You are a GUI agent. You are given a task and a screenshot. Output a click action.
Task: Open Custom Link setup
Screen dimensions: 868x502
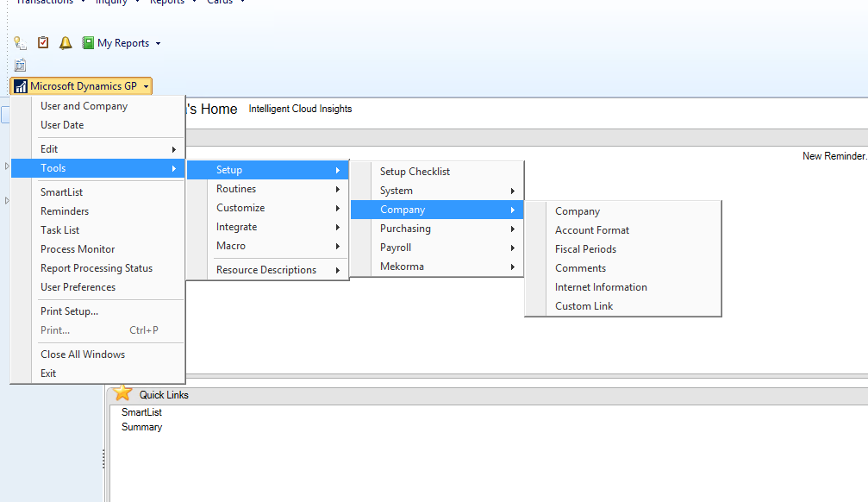click(622, 306)
